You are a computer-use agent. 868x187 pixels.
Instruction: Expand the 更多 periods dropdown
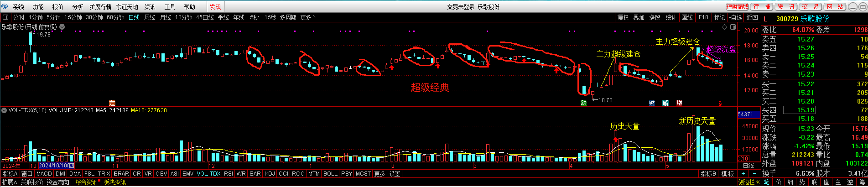[308, 17]
